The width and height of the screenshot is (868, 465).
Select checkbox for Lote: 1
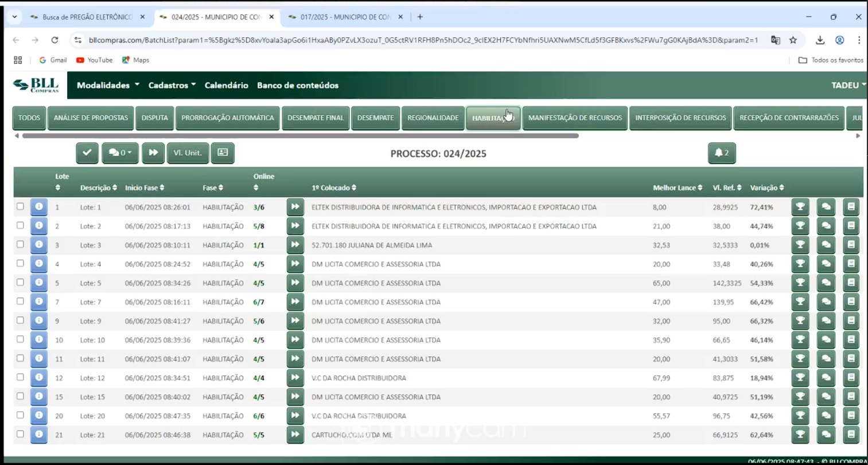point(20,206)
